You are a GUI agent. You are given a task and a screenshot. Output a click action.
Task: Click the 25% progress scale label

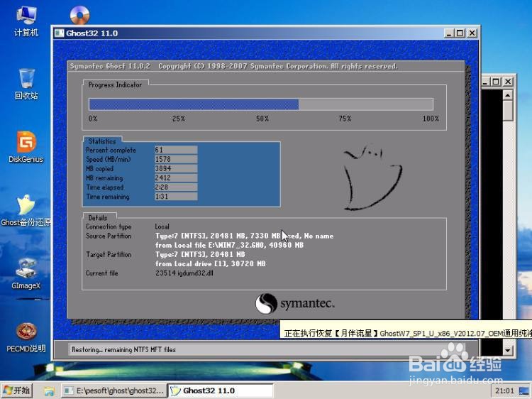point(179,119)
